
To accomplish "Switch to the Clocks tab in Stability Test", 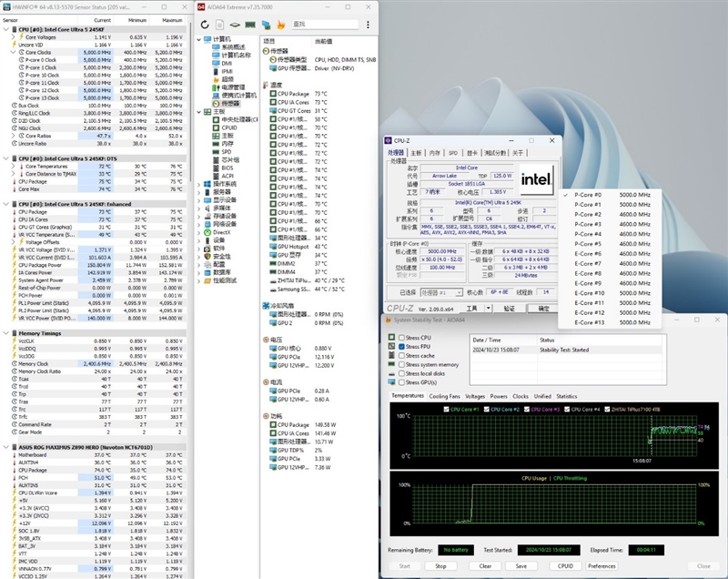I will (x=521, y=396).
